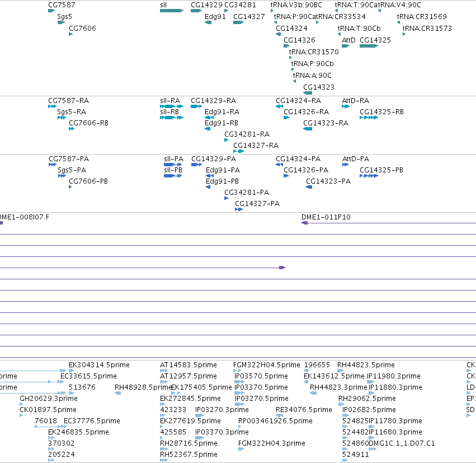Viewport: 476px width, 463px height.
Task: Select the CG14326 gene label
Action: tap(299, 40)
